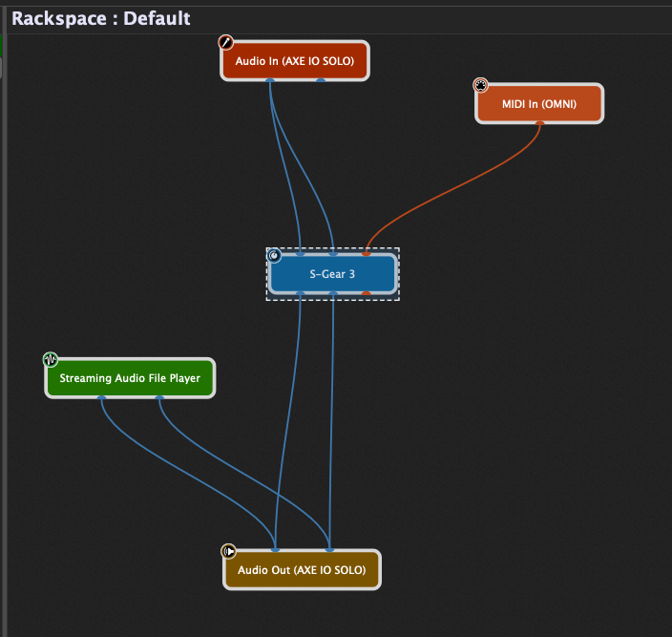
Task: Click the right output pin of Streaming Audio File Player
Action: coord(159,397)
